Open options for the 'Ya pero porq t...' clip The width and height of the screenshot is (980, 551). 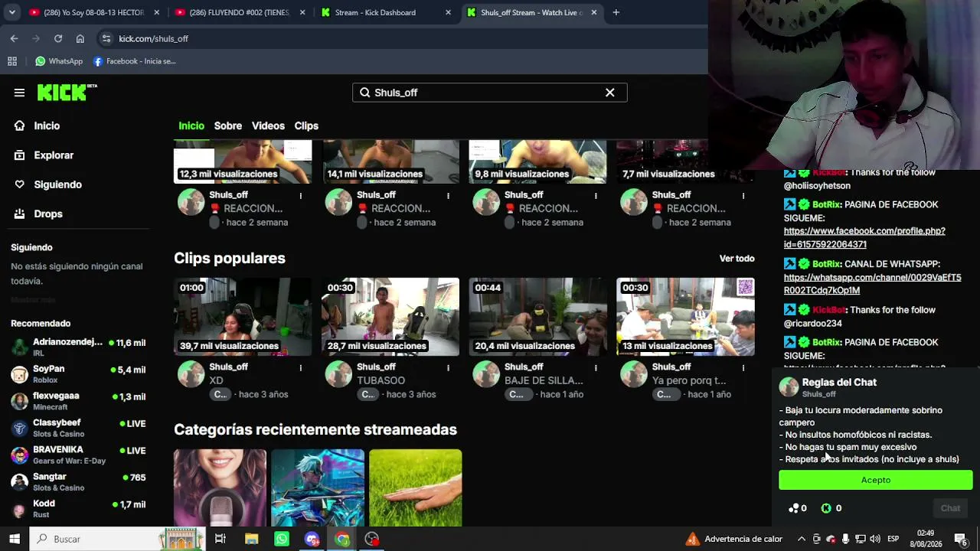point(743,368)
